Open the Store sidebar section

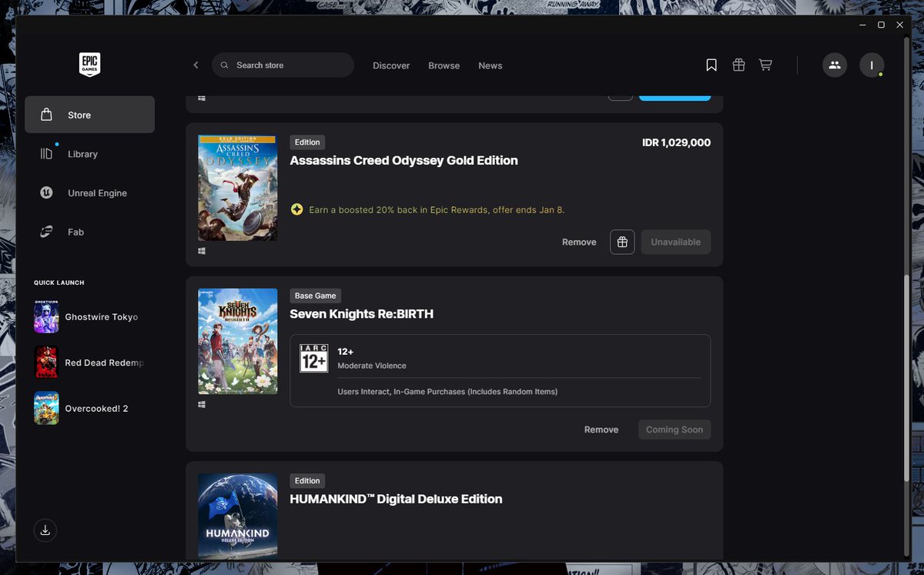pos(89,115)
